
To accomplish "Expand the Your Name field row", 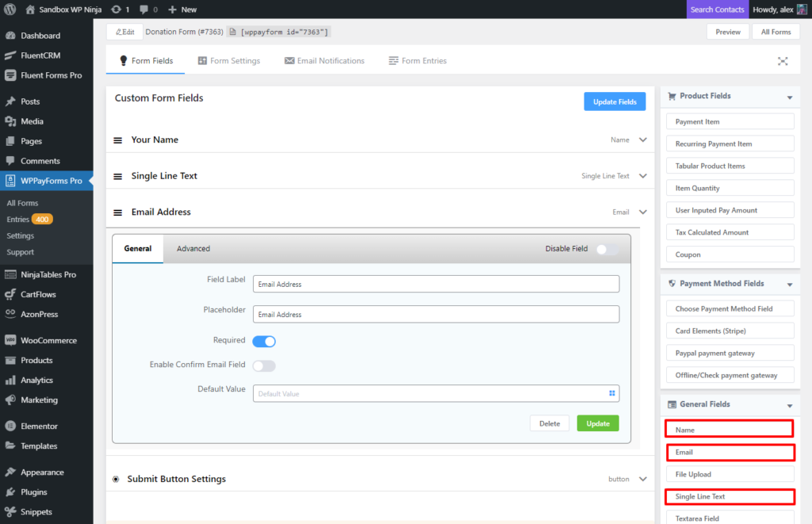I will pos(642,140).
